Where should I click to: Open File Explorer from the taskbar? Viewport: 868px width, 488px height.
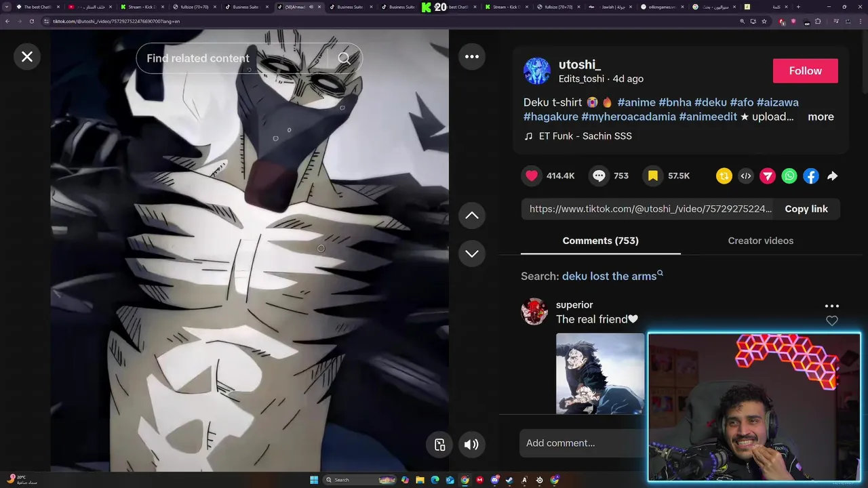tap(420, 480)
